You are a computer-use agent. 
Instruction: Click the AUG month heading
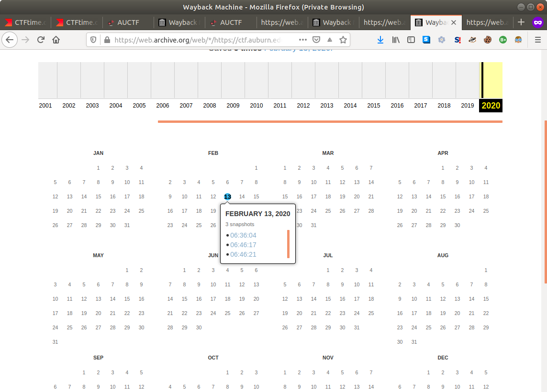click(x=443, y=255)
